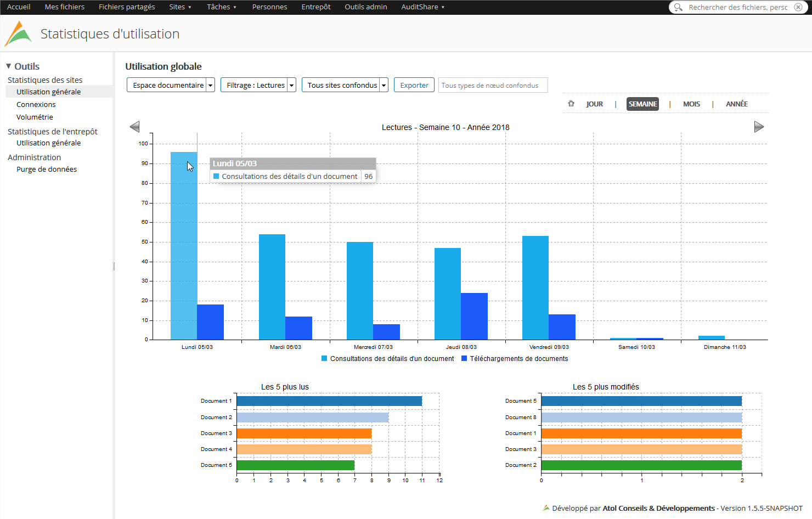This screenshot has width=812, height=519.
Task: Open Purge de données in sidebar
Action: [x=47, y=169]
